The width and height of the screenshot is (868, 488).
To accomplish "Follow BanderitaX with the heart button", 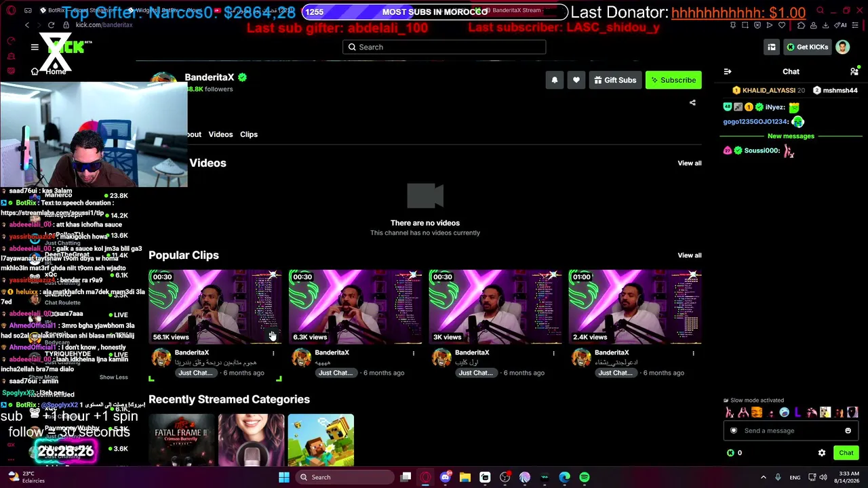I will pos(576,80).
